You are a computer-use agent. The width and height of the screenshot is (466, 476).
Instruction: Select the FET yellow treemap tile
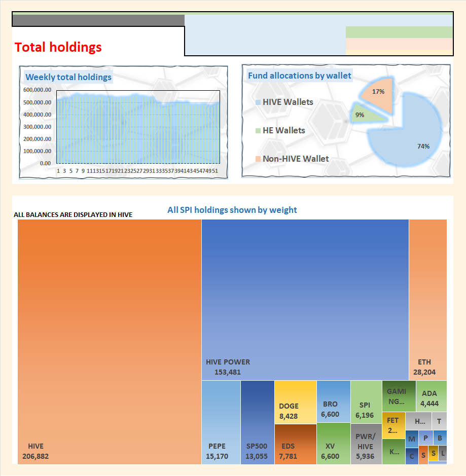point(393,425)
